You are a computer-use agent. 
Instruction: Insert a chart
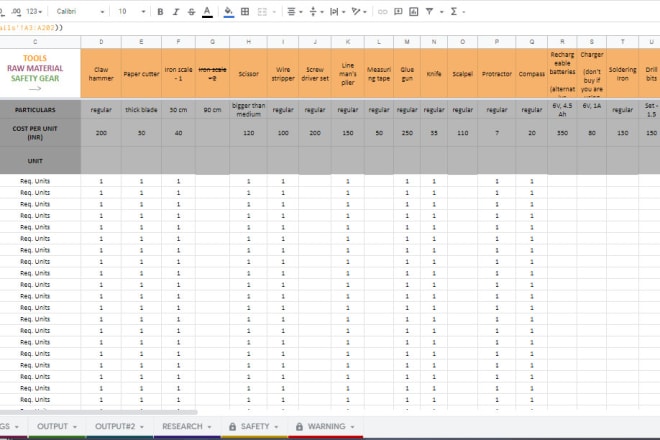click(x=414, y=12)
